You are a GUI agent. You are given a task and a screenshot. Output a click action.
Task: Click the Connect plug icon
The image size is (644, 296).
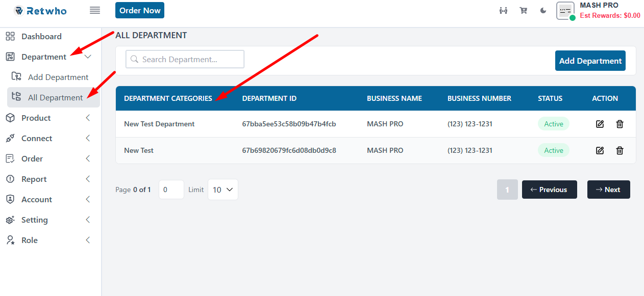coord(10,138)
